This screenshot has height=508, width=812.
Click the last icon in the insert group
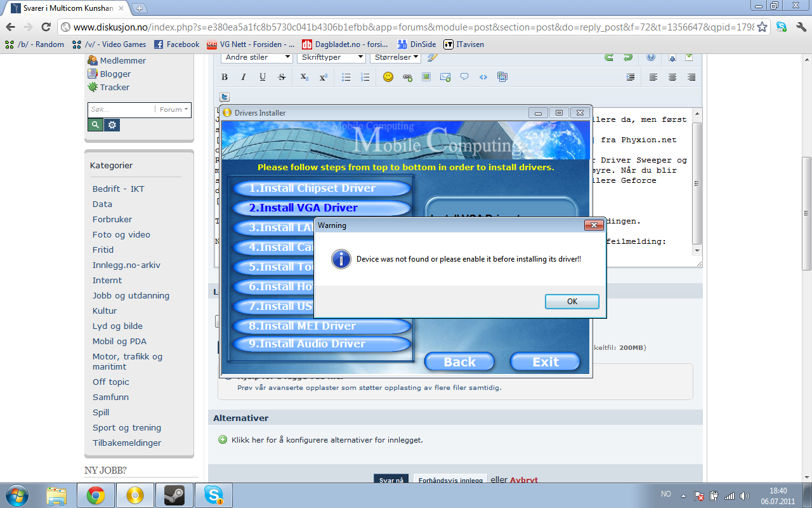tap(502, 77)
